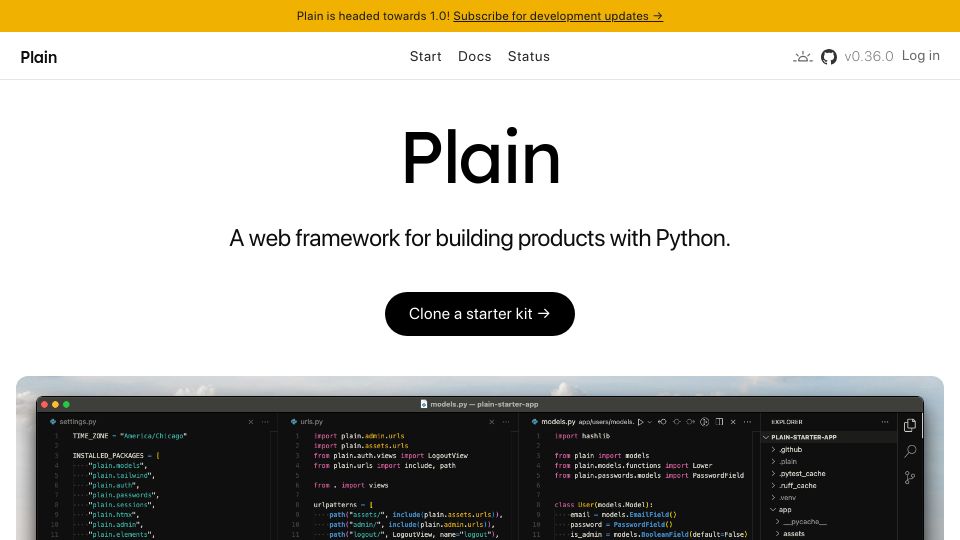
Task: Click the Clone a starter kit button
Action: 480,314
